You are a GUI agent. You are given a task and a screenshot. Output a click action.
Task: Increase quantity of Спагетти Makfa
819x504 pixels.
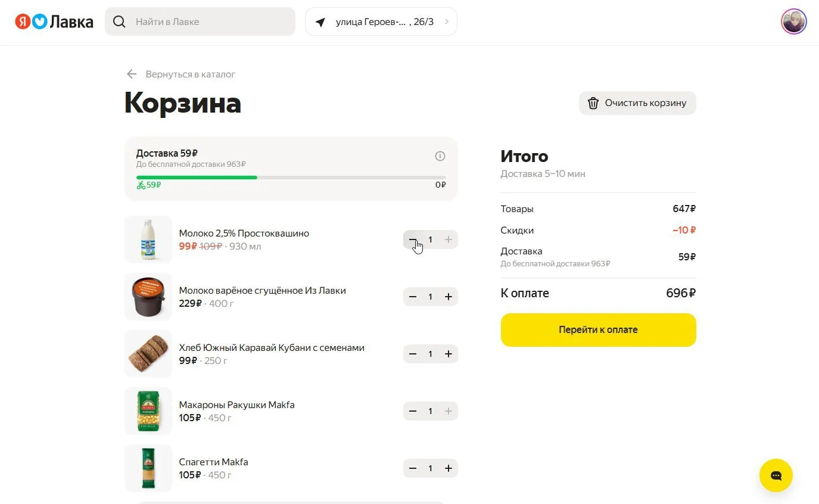[449, 468]
